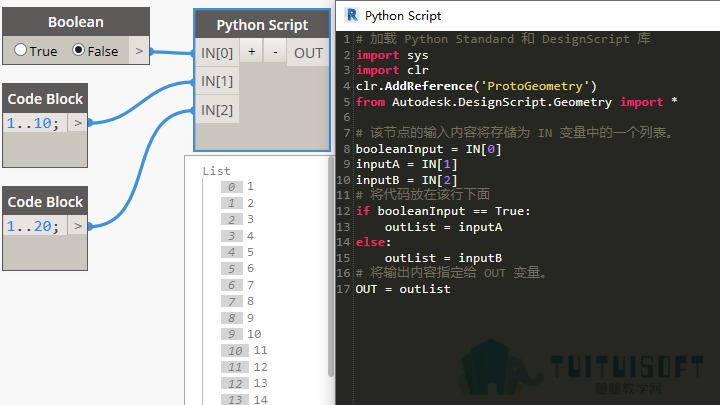Add an input port with plus button

point(251,52)
